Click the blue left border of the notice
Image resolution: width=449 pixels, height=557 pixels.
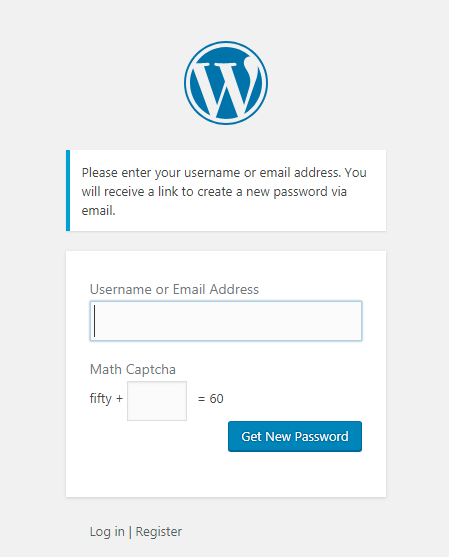coord(68,190)
